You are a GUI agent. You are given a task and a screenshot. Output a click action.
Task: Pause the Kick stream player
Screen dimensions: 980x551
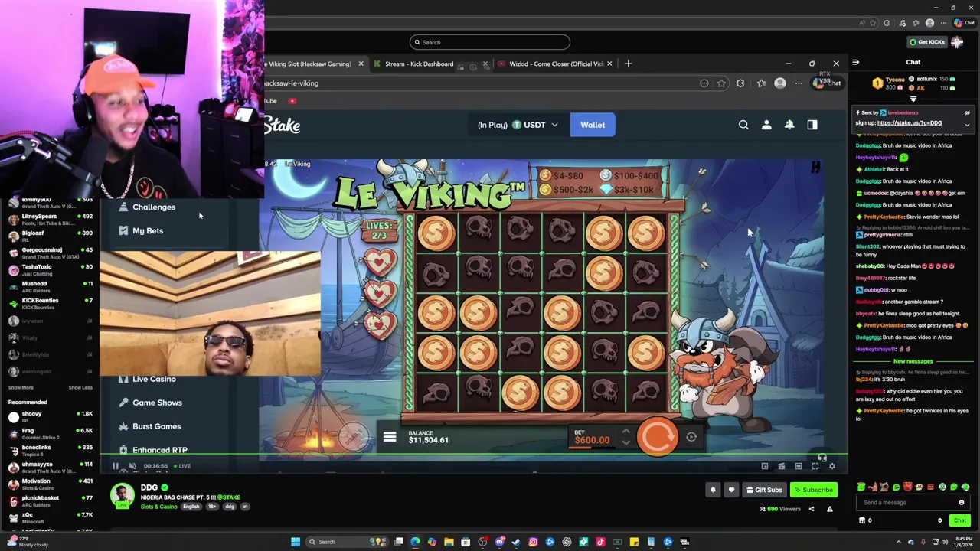[116, 466]
